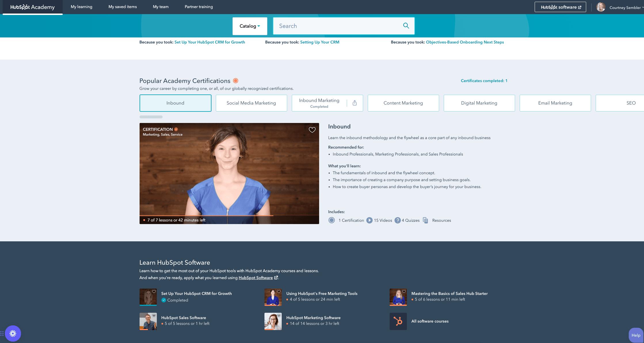Open the Inbound certification video thumbnail
This screenshot has height=343, width=644.
pos(229,173)
